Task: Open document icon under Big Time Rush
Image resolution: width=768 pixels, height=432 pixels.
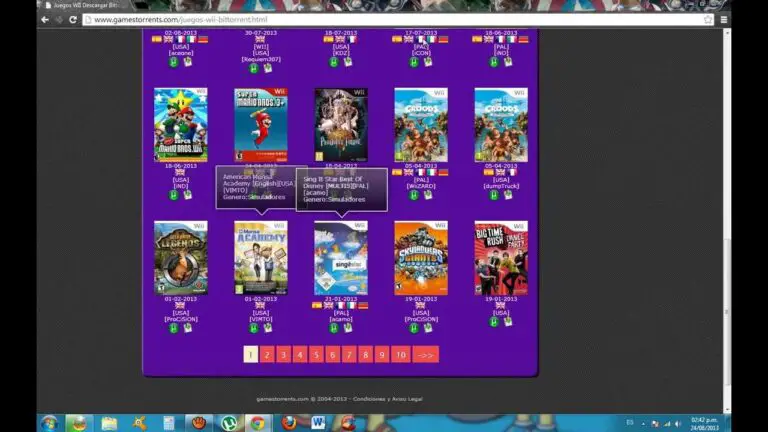Action: [x=508, y=322]
